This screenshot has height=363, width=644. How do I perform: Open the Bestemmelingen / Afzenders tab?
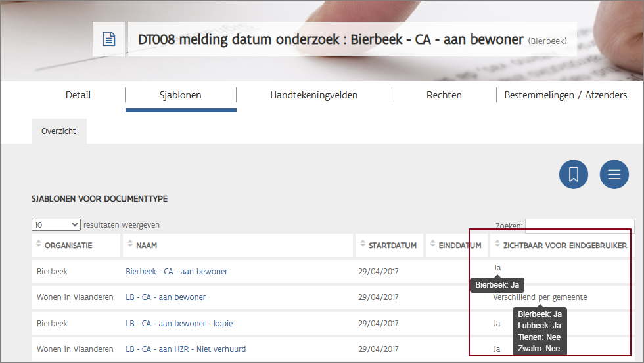click(565, 95)
